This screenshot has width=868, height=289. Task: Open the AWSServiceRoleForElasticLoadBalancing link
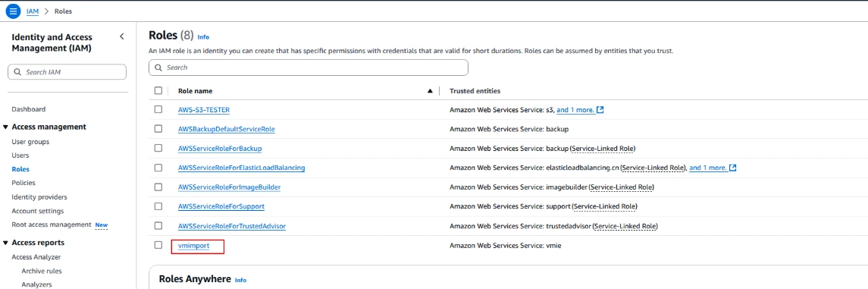coord(241,168)
